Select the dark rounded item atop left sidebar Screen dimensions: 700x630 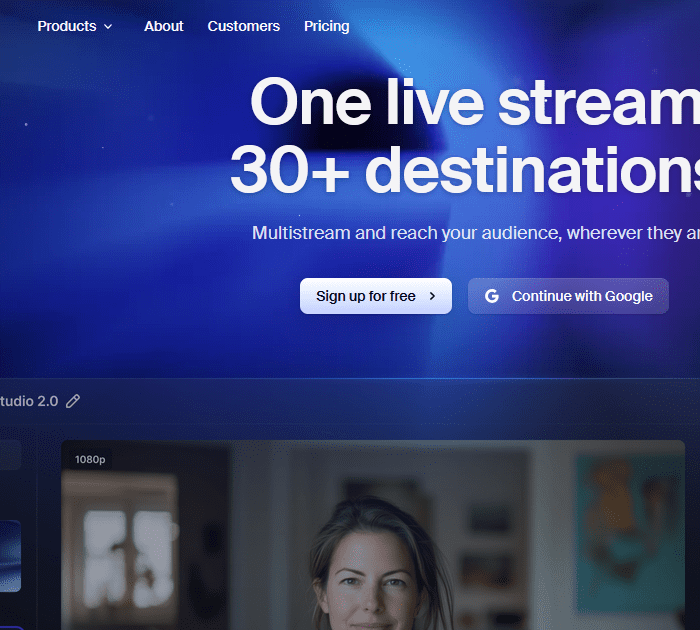(9, 456)
